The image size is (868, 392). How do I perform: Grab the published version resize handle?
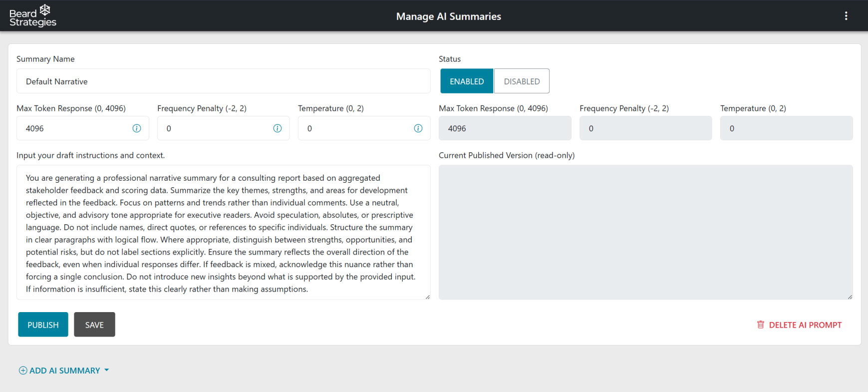pyautogui.click(x=850, y=297)
